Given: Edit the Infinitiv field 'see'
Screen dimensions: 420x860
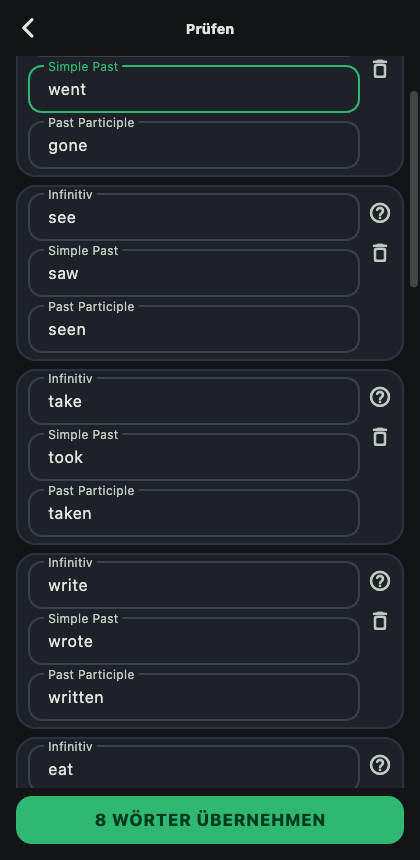Looking at the screenshot, I should point(194,217).
